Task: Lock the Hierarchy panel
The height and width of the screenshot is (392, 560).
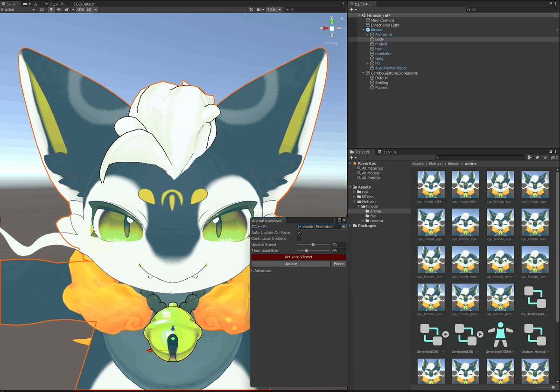Action: click(x=552, y=4)
